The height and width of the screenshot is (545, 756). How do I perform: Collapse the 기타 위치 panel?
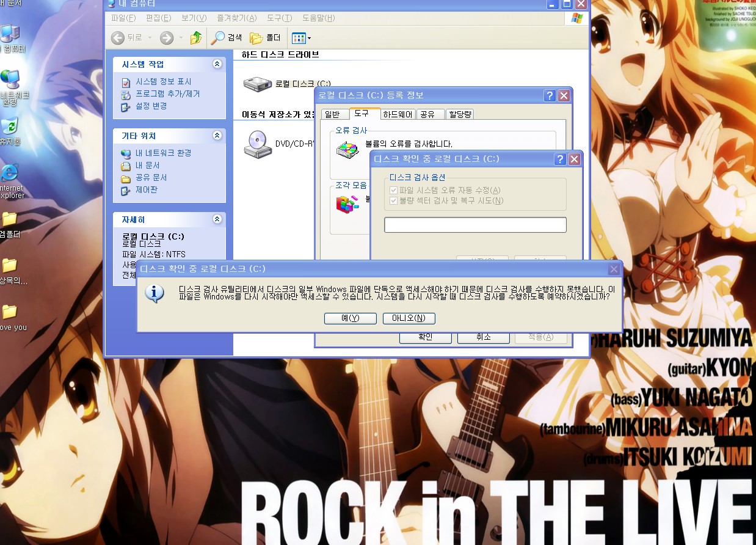coord(217,136)
